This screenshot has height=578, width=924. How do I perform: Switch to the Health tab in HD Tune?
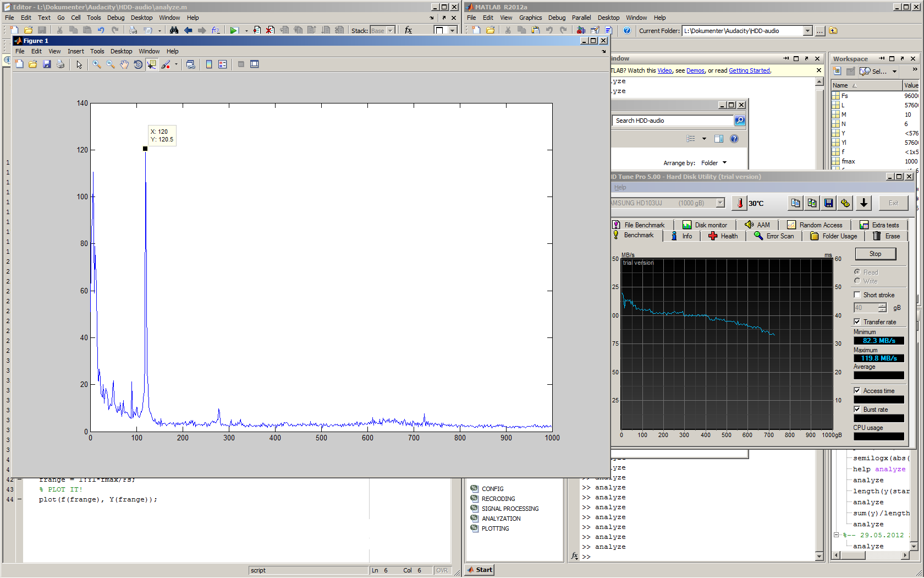tap(723, 236)
